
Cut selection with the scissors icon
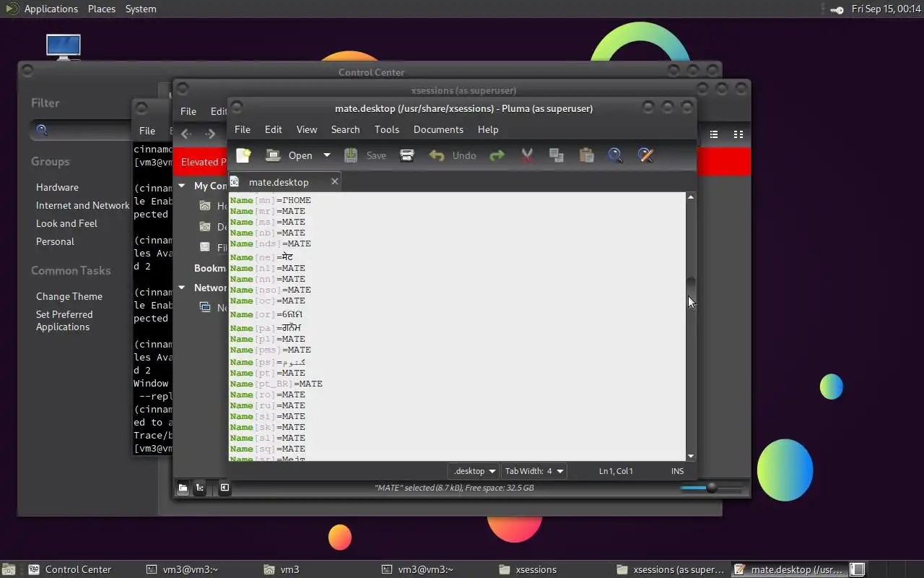[x=527, y=155]
